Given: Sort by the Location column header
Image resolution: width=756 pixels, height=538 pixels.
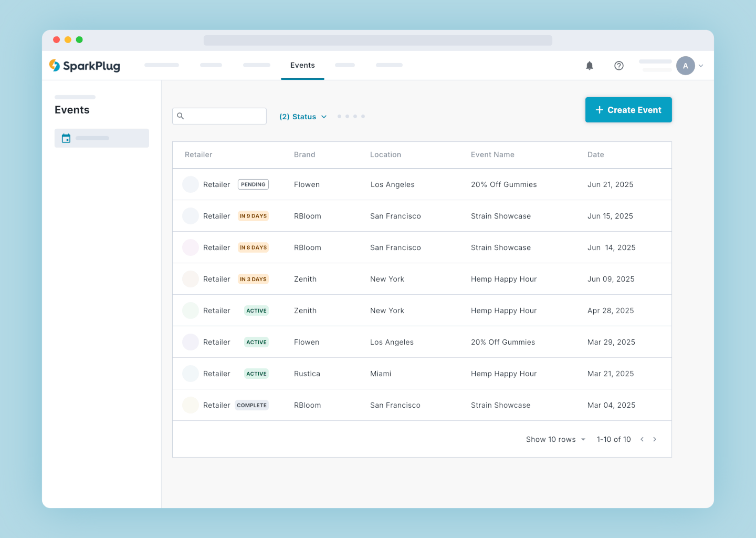Looking at the screenshot, I should coord(385,154).
